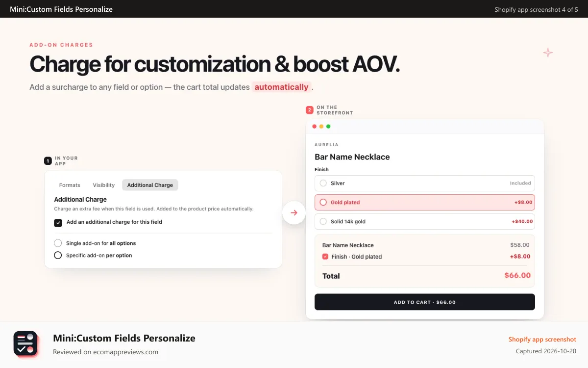This screenshot has width=588, height=368.
Task: Choose the Silver finish option
Action: coord(425,183)
